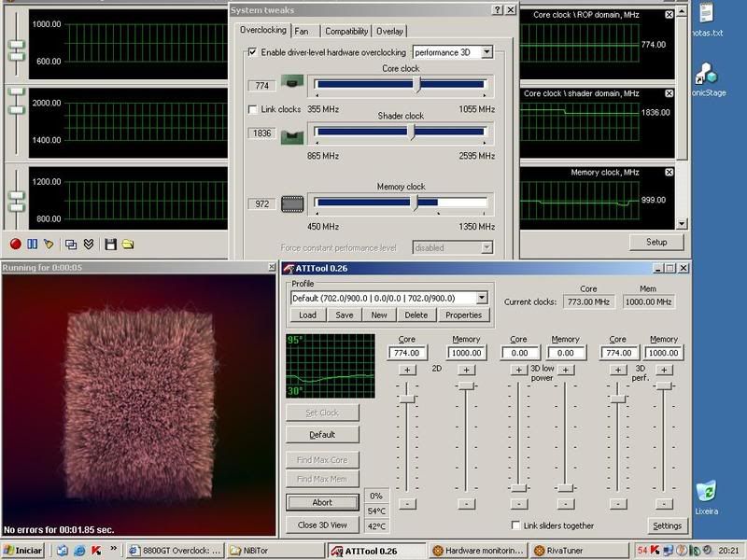Click the red record button in monitoring toolbar
This screenshot has height=560, width=747.
point(15,245)
